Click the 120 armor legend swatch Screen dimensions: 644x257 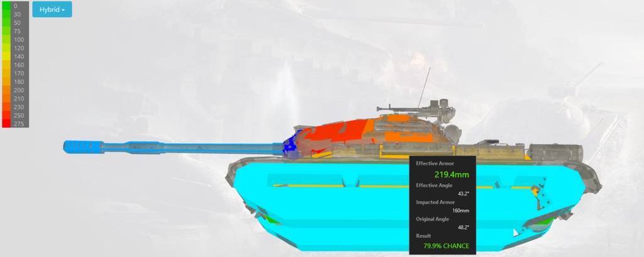6,48
